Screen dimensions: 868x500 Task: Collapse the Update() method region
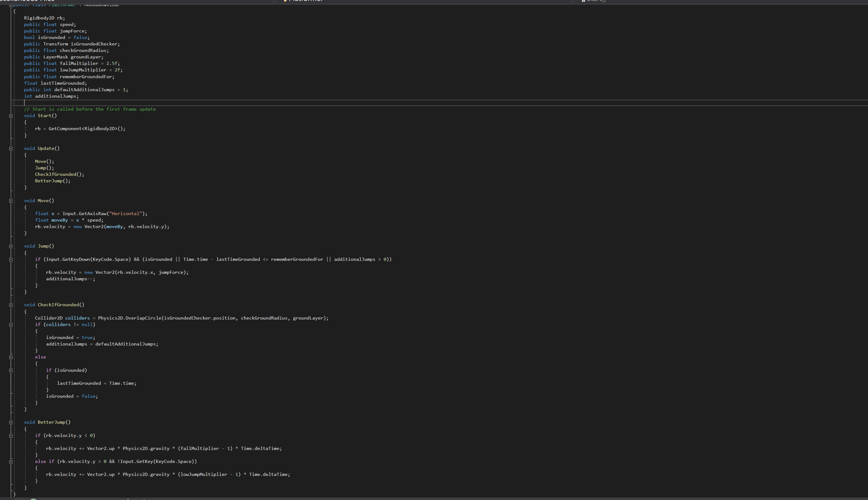click(x=11, y=149)
